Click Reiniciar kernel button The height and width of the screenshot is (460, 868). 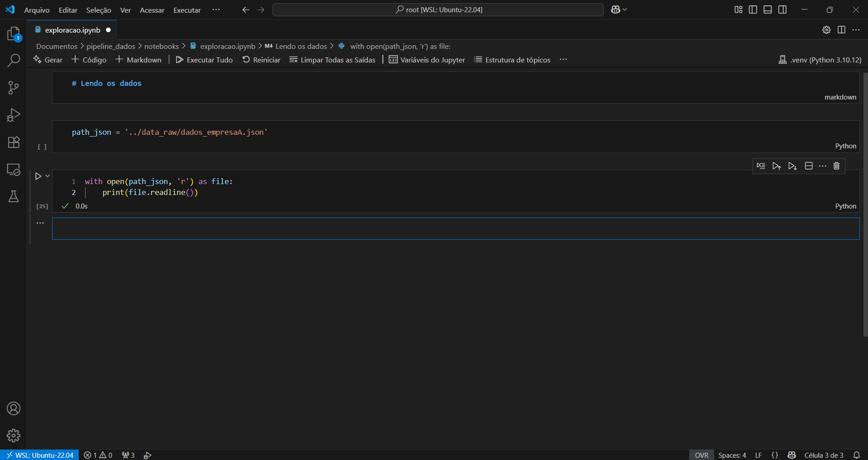262,60
